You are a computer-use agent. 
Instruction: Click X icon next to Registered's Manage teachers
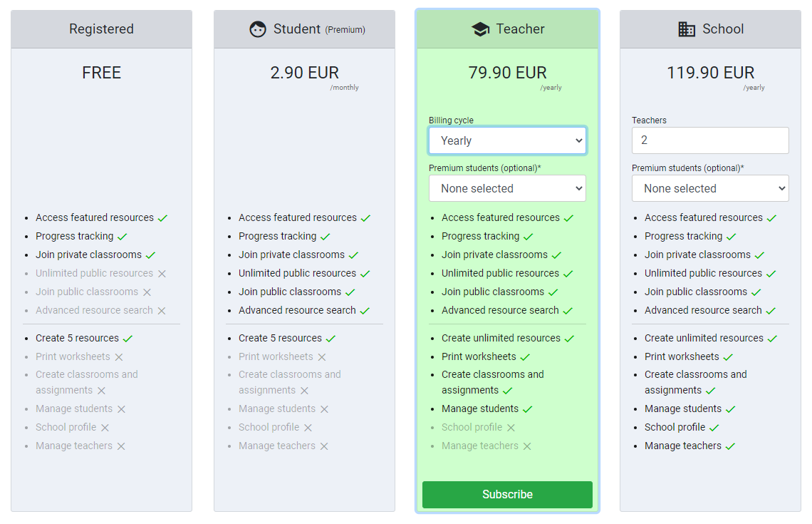click(121, 446)
